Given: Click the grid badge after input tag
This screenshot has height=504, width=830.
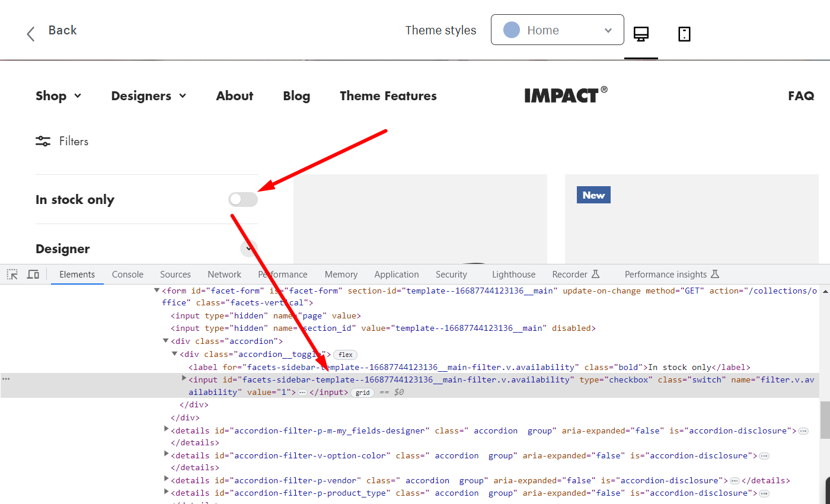Looking at the screenshot, I should (x=363, y=393).
